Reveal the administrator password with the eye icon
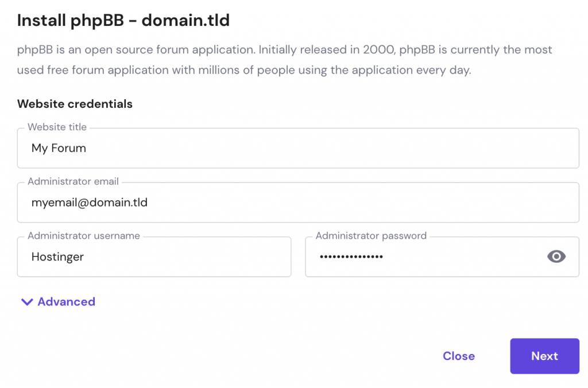Screen dimensions: 588x388 pos(556,257)
